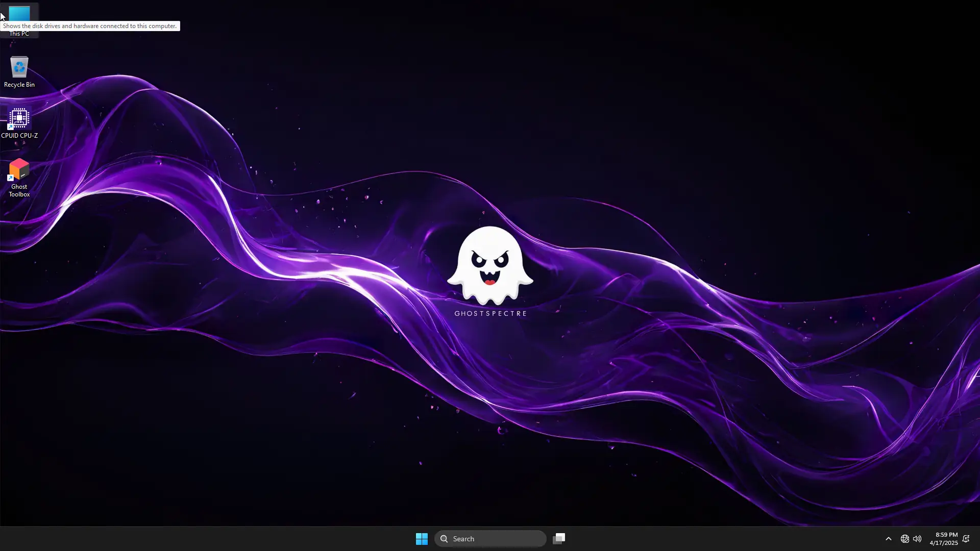The height and width of the screenshot is (551, 980).
Task: Select the This PC desktop icon
Action: click(x=19, y=13)
